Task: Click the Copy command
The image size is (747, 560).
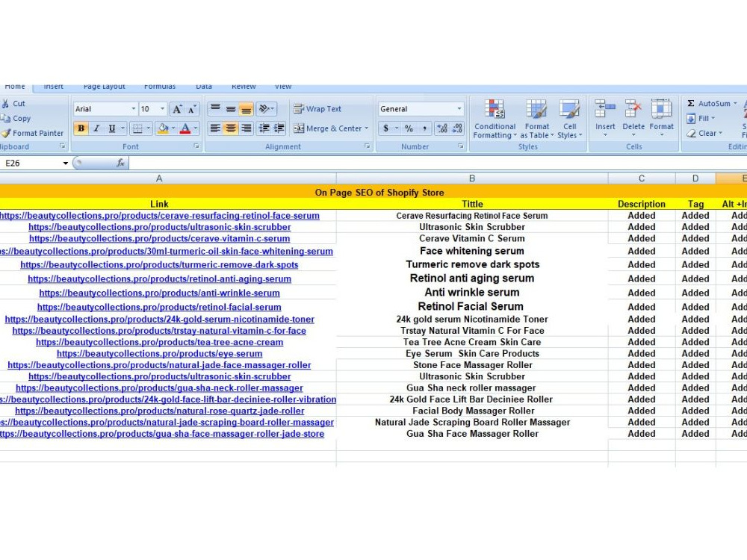Action: tap(16, 118)
